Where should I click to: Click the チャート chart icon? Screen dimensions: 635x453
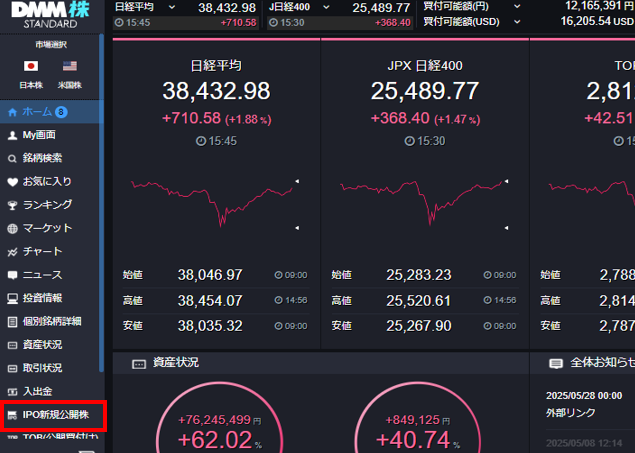point(12,251)
